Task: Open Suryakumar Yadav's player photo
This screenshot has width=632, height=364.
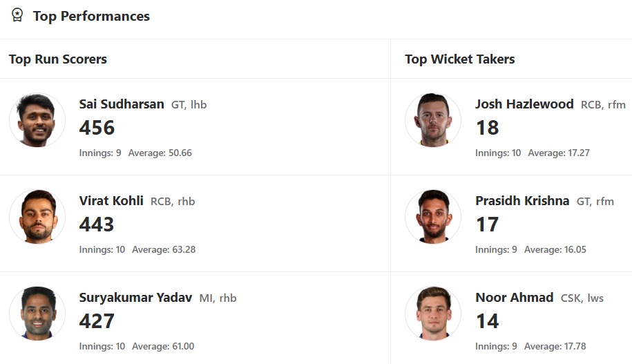Action: point(37,314)
